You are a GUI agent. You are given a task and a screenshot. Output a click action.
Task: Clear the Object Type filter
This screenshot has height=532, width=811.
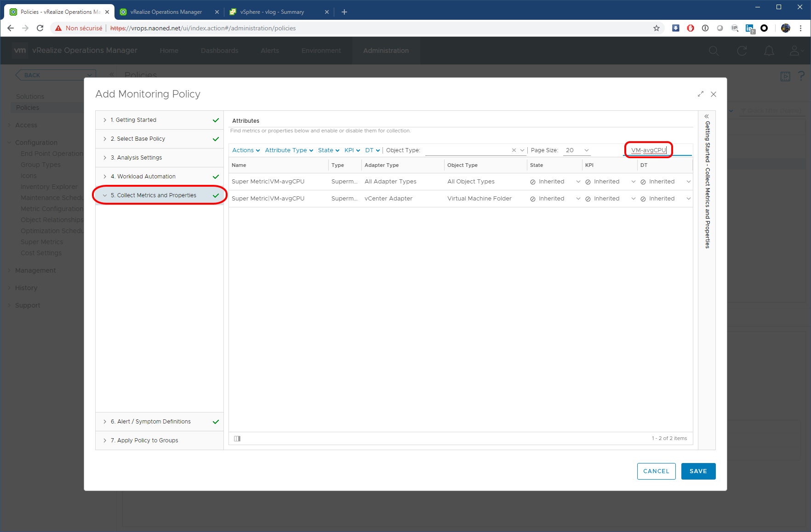tap(514, 150)
